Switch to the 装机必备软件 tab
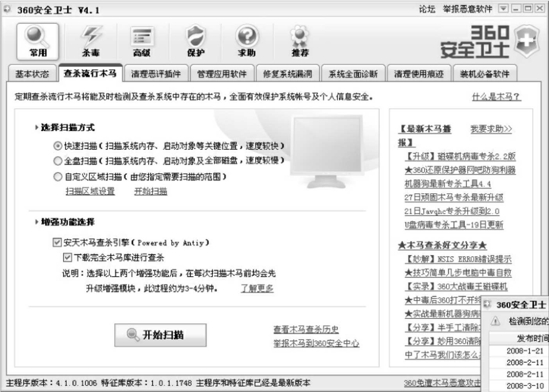The image size is (549, 392). tap(485, 74)
